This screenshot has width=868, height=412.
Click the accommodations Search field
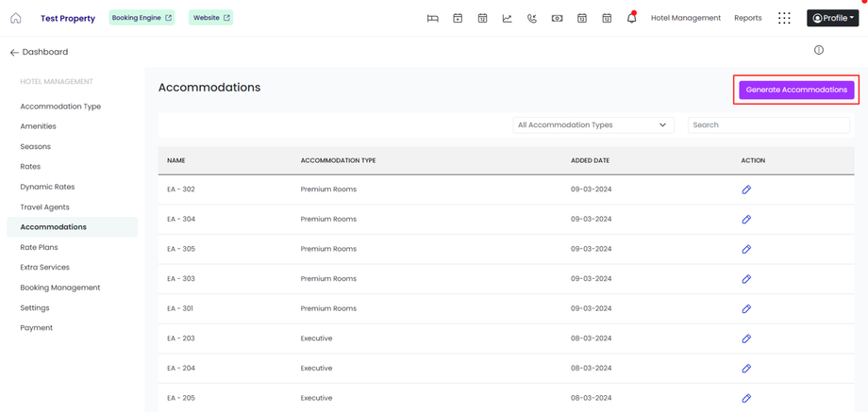(x=768, y=124)
